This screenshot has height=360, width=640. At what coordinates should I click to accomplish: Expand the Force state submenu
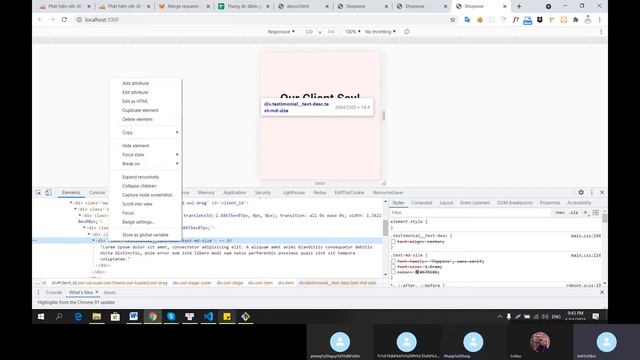click(x=146, y=155)
